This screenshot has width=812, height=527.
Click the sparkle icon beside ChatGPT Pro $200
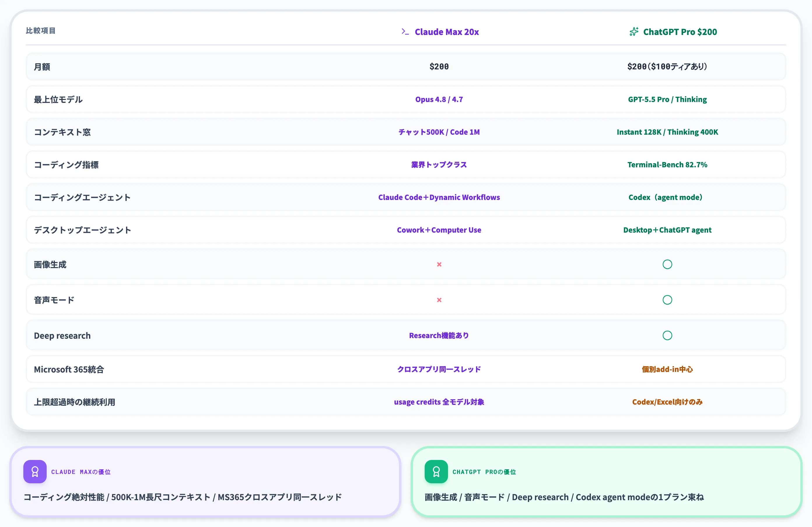point(634,32)
